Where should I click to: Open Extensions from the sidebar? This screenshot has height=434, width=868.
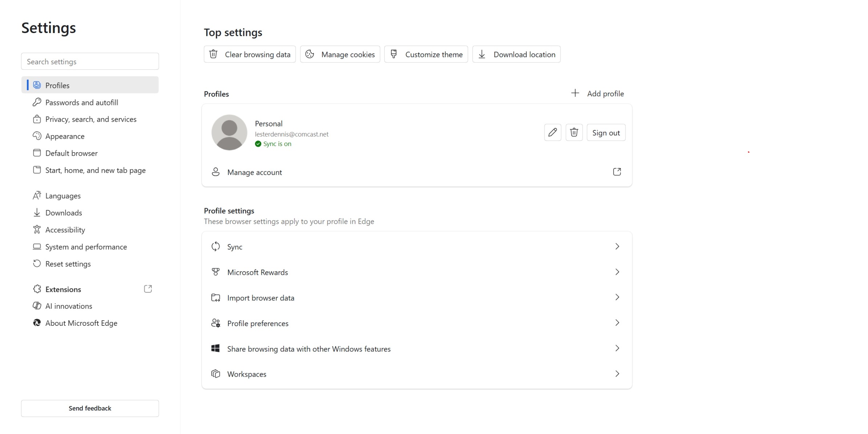coord(90,289)
